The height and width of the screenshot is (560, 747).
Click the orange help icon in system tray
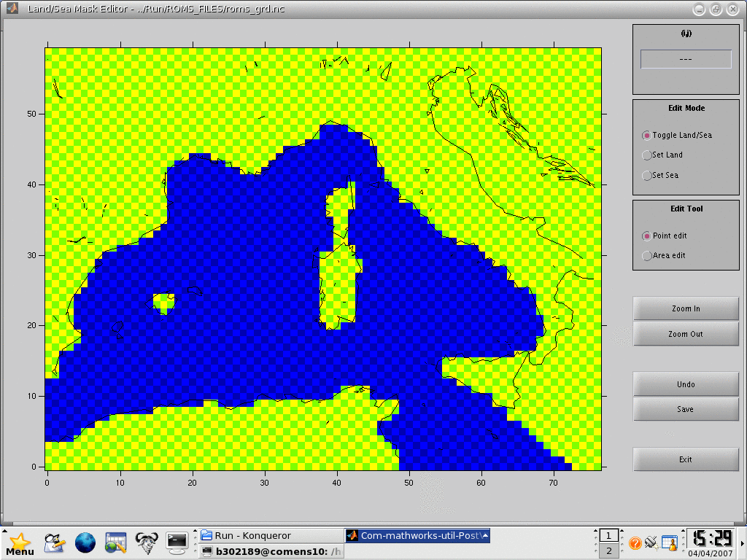click(635, 543)
